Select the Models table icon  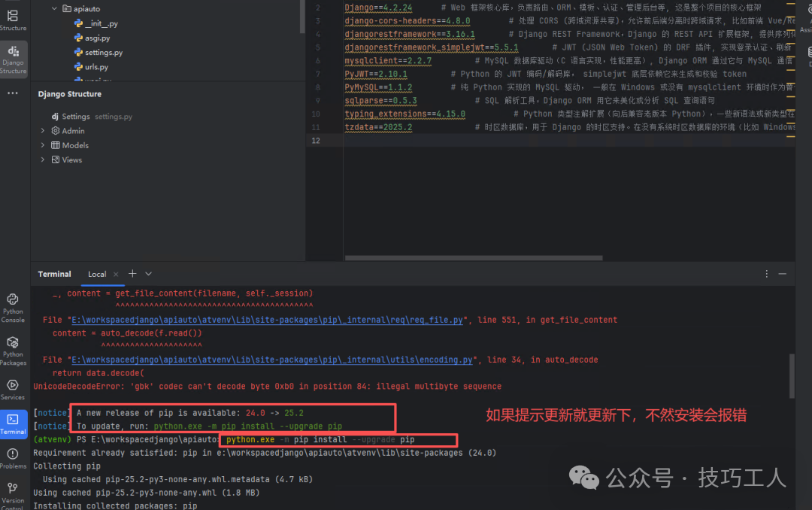(56, 146)
